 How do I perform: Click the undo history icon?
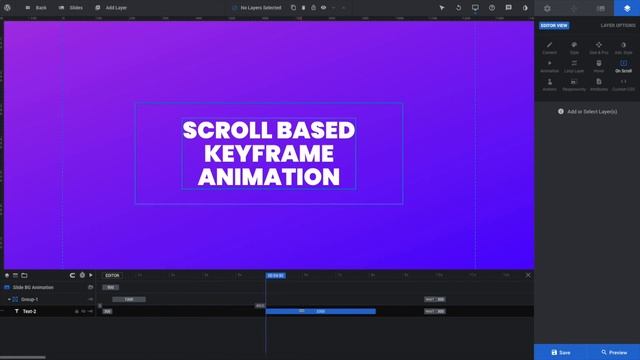pos(458,8)
